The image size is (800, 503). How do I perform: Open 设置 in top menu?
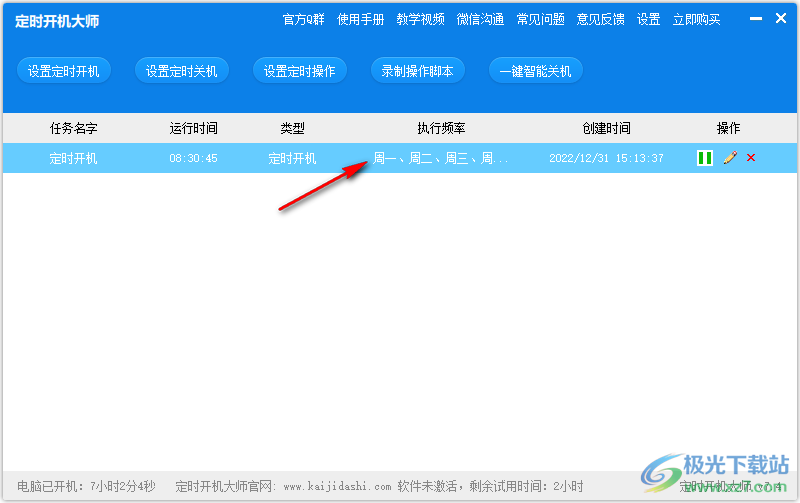click(x=648, y=19)
